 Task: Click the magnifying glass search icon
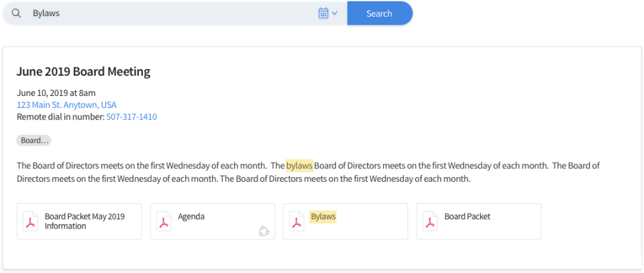17,13
